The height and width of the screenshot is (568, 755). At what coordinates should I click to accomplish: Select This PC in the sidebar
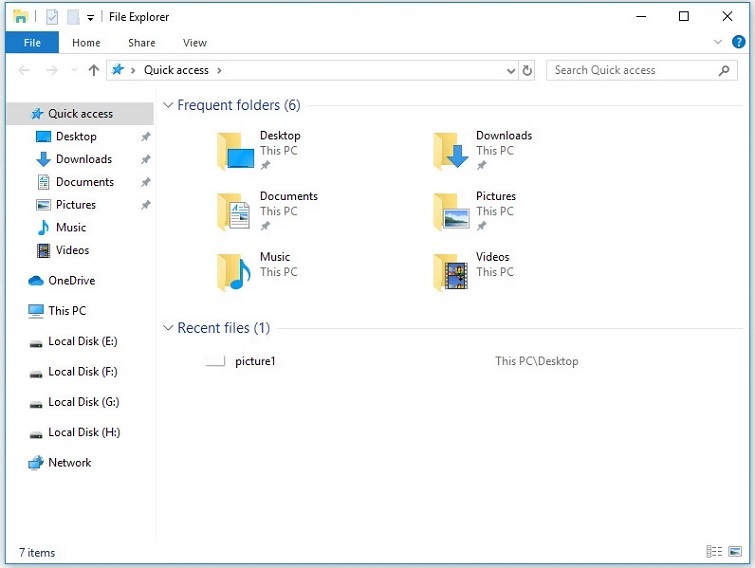(67, 311)
